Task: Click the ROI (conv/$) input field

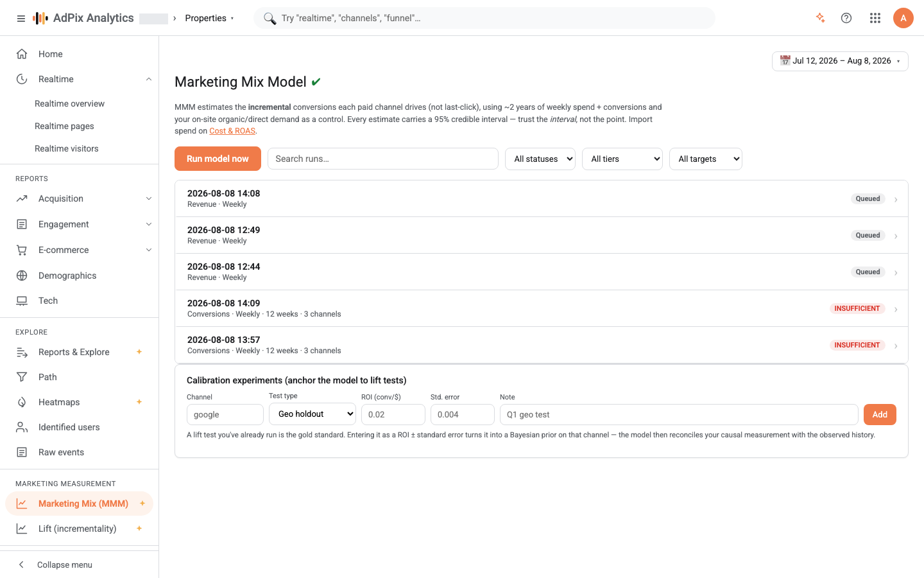Action: tap(393, 414)
